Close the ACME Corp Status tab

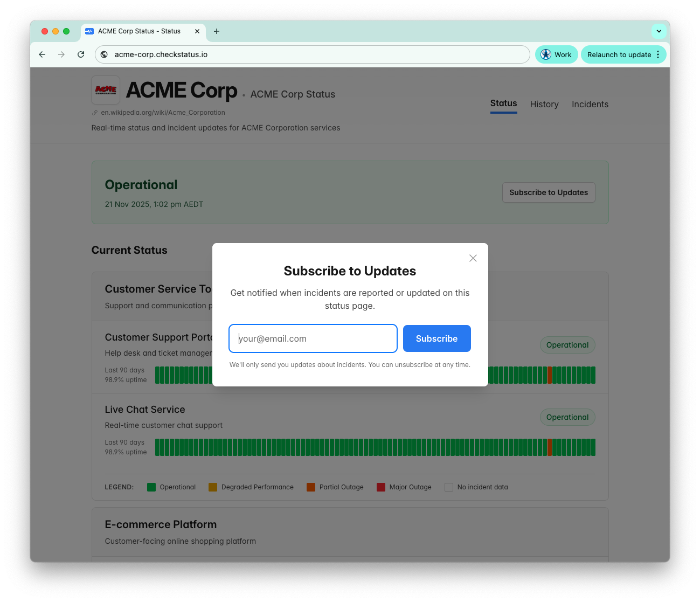pyautogui.click(x=197, y=31)
